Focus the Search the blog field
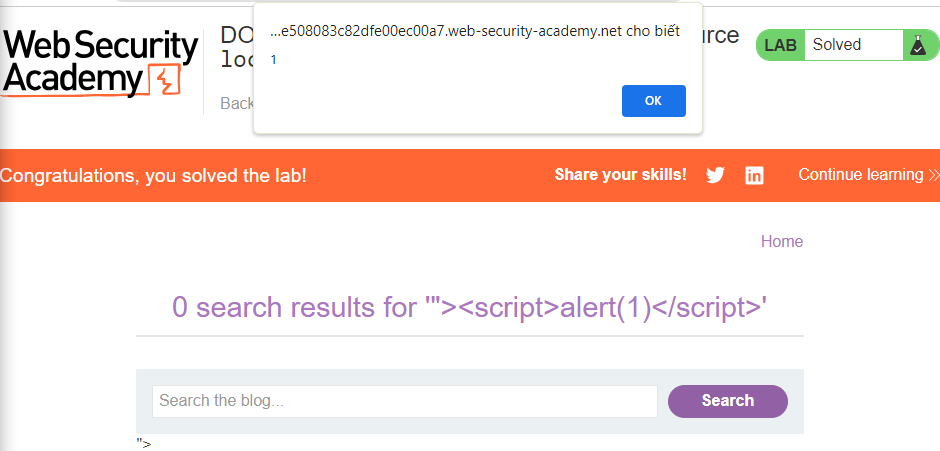 point(404,401)
